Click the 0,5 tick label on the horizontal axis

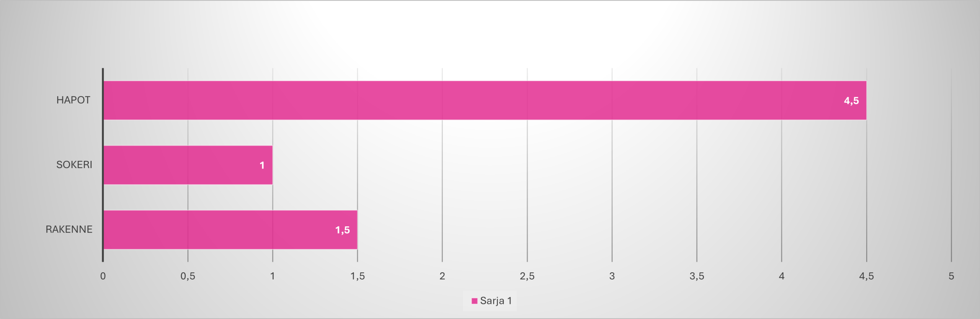[x=188, y=276]
